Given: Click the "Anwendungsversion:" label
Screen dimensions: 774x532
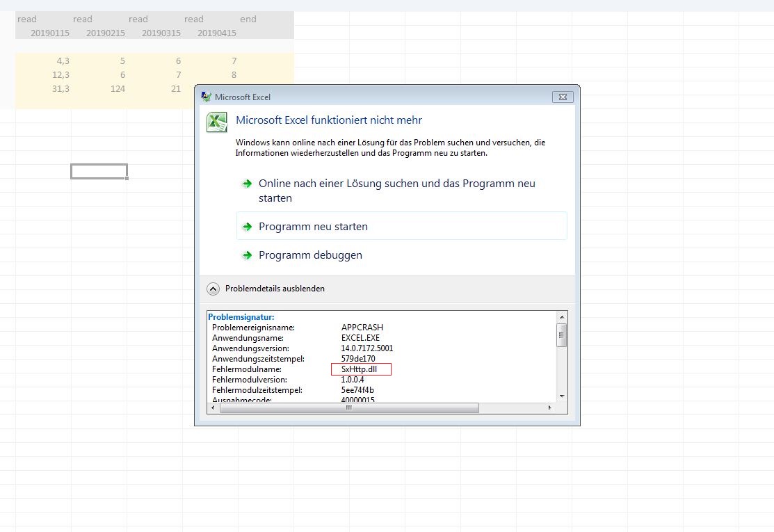Looking at the screenshot, I should point(250,348).
